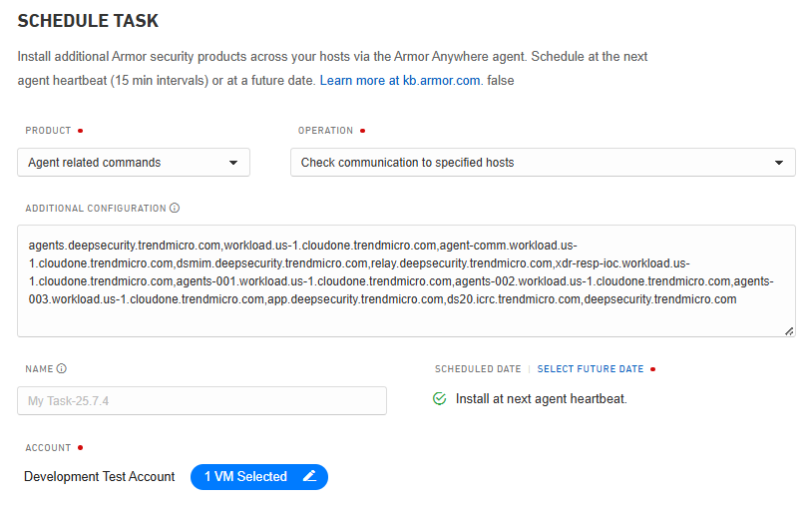Choose Select Future Date
812x513 pixels.
(x=591, y=369)
